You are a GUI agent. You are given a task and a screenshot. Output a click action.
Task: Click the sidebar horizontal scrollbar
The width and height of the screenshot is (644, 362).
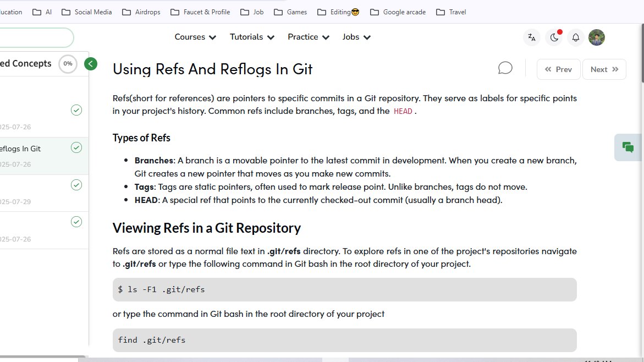42,356
